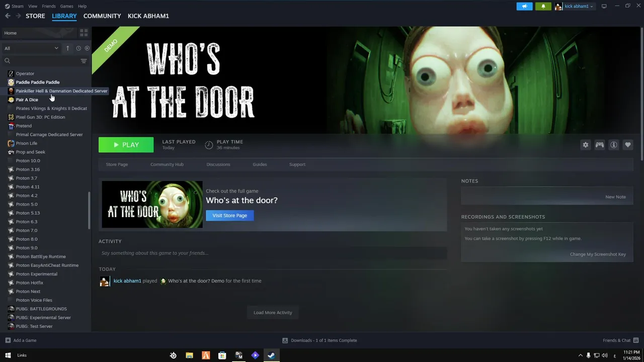
Task: Open the Discussions tab
Action: tap(218, 164)
